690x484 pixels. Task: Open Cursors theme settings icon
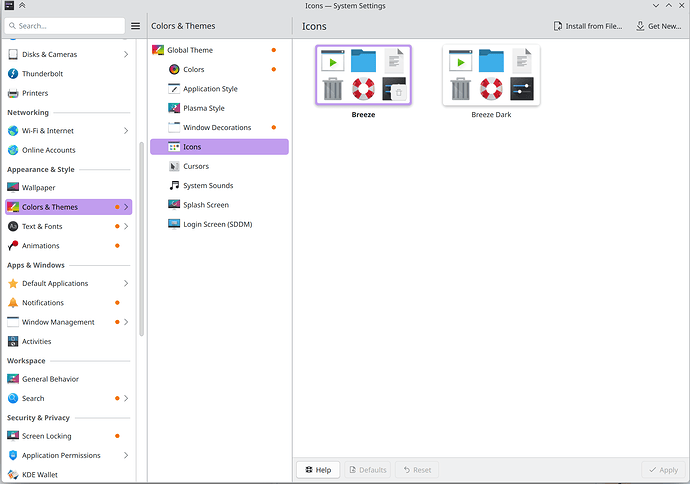tap(174, 166)
